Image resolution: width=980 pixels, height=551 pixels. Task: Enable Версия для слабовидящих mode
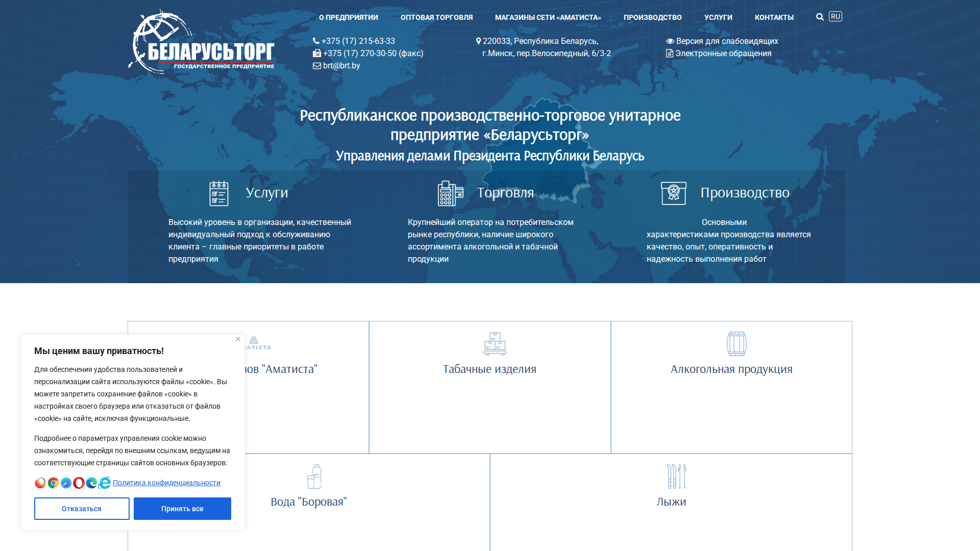(x=722, y=41)
